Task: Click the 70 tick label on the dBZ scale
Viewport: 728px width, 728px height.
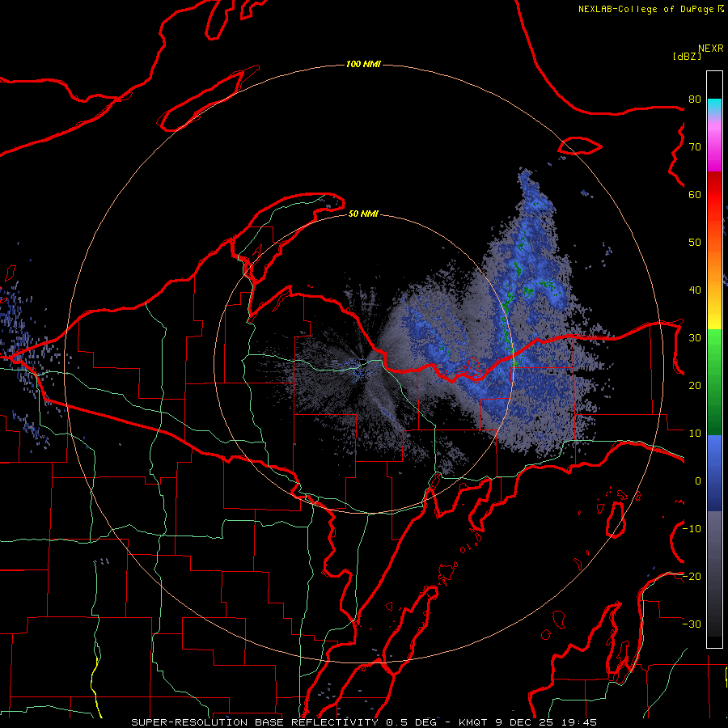Action: click(x=695, y=147)
